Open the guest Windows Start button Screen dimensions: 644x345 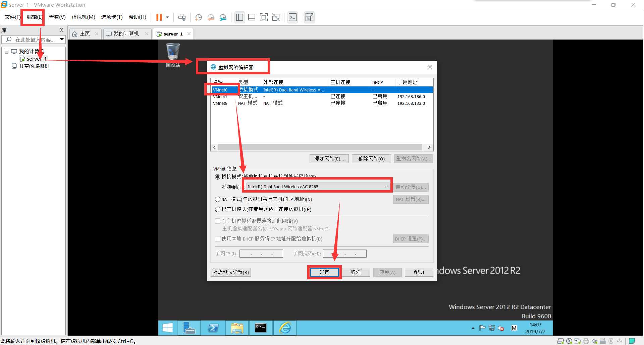pos(167,328)
